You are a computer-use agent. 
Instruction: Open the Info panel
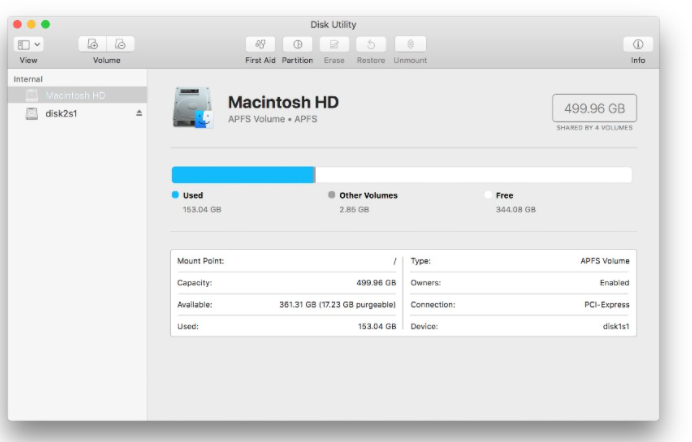tap(638, 44)
